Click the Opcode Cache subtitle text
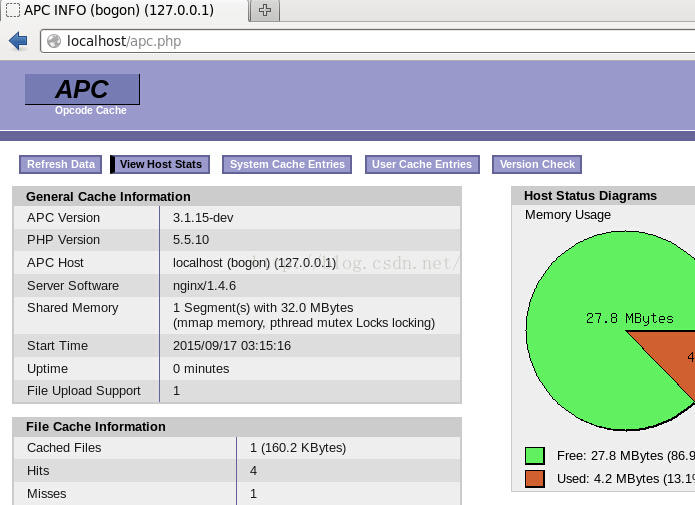 click(x=91, y=110)
